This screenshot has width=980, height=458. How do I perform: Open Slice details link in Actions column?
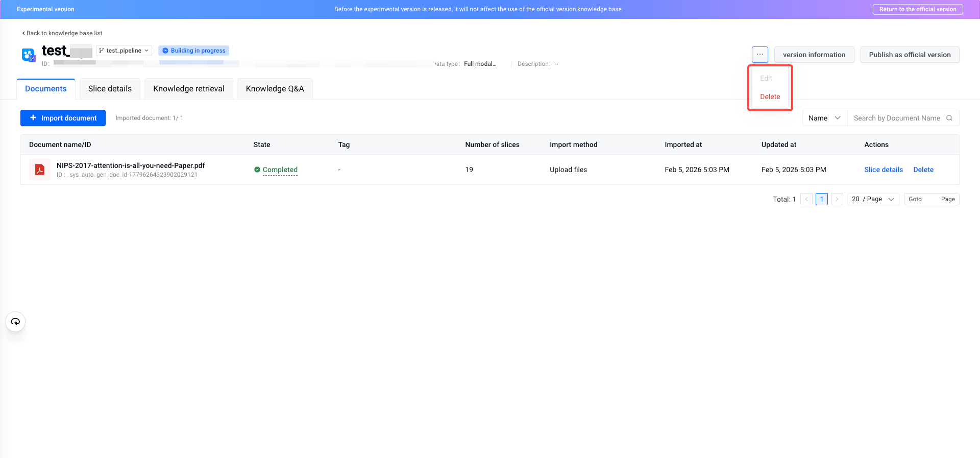[x=883, y=170]
